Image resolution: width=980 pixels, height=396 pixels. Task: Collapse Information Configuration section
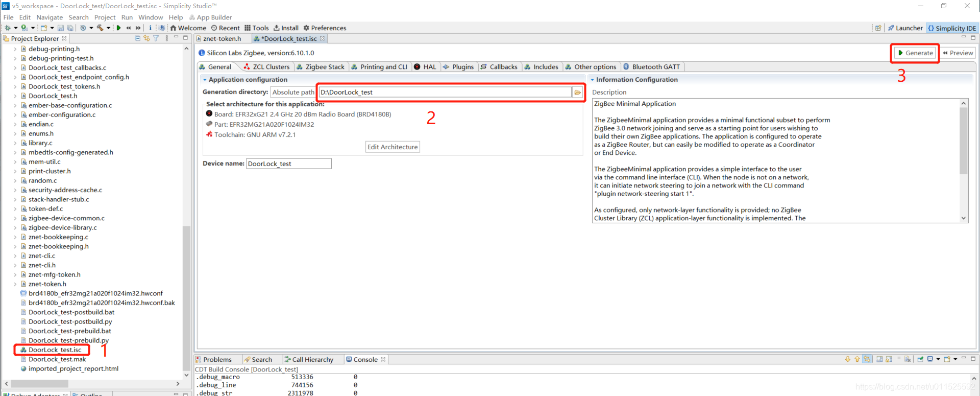593,80
